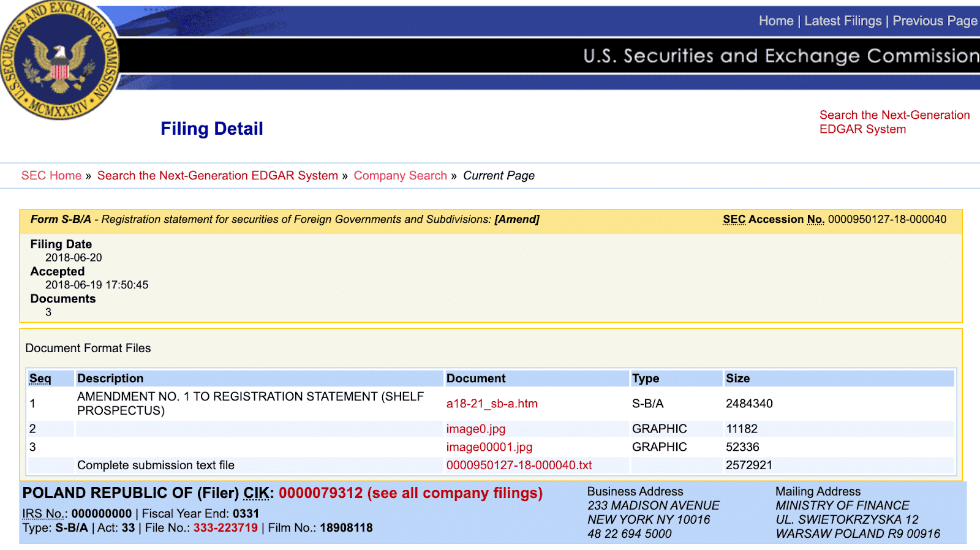Go to Latest Filings
Viewport: 980px width, 550px height.
pyautogui.click(x=843, y=21)
